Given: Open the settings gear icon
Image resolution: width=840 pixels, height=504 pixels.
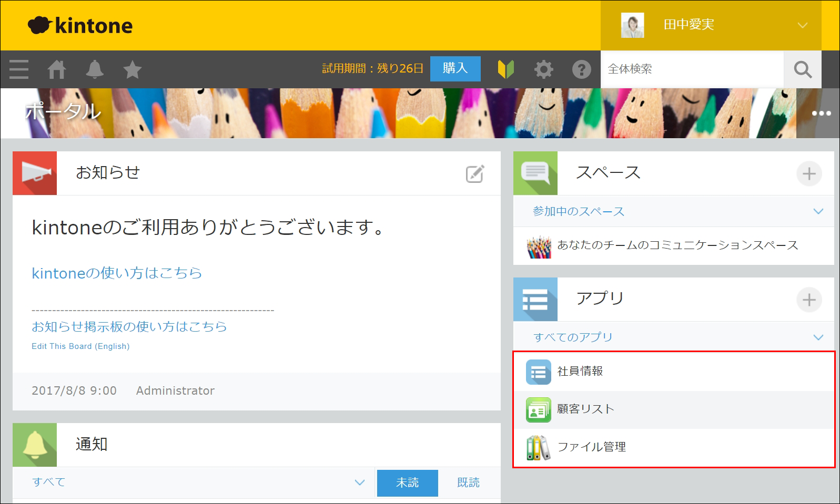Looking at the screenshot, I should (x=543, y=69).
